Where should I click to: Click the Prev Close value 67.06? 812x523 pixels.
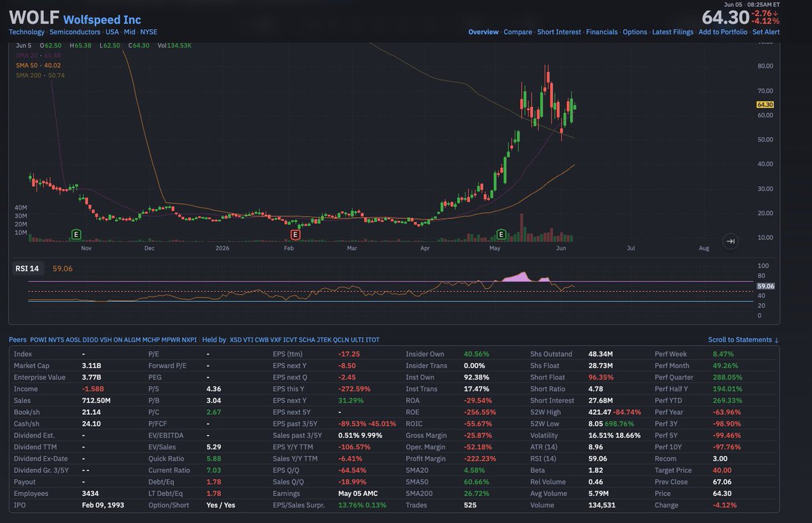point(722,482)
